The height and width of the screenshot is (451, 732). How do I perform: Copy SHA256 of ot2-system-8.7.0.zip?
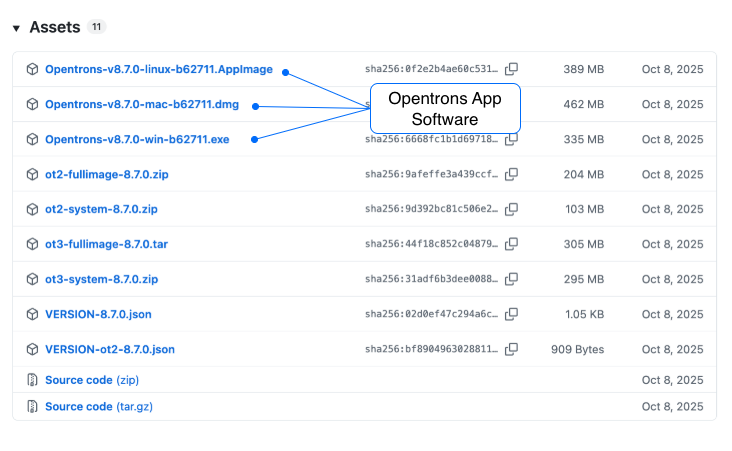[x=512, y=209]
